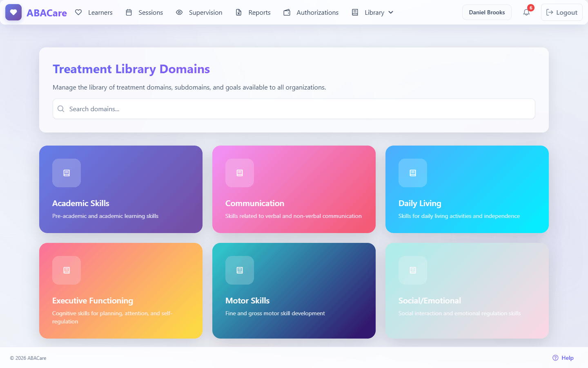Click the magnifier icon in search box
This screenshot has width=588, height=368.
(61, 109)
